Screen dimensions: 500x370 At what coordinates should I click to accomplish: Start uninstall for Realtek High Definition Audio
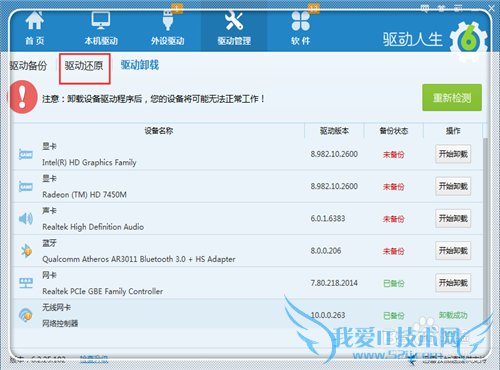(x=453, y=218)
